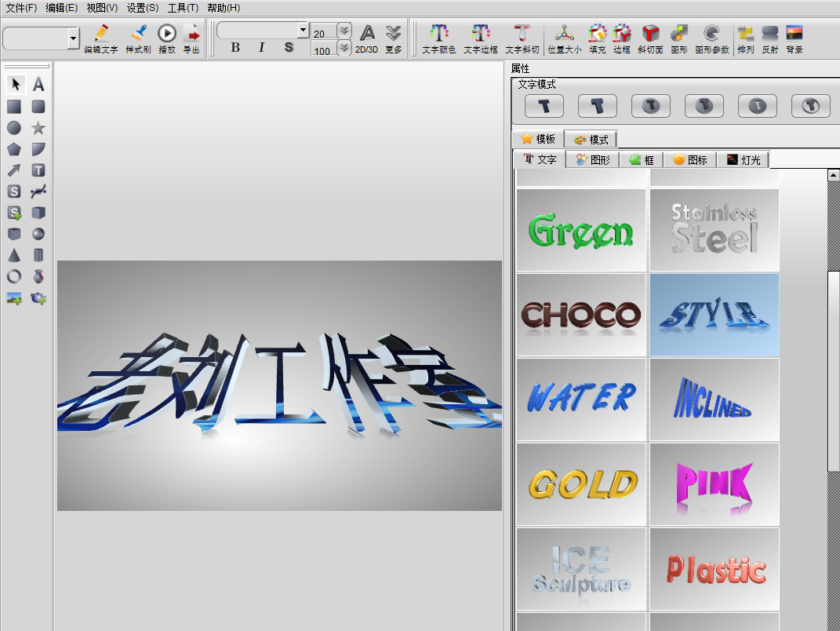The height and width of the screenshot is (631, 840).
Task: Open the leftmost toolbar combo box dropdown
Action: coord(74,38)
